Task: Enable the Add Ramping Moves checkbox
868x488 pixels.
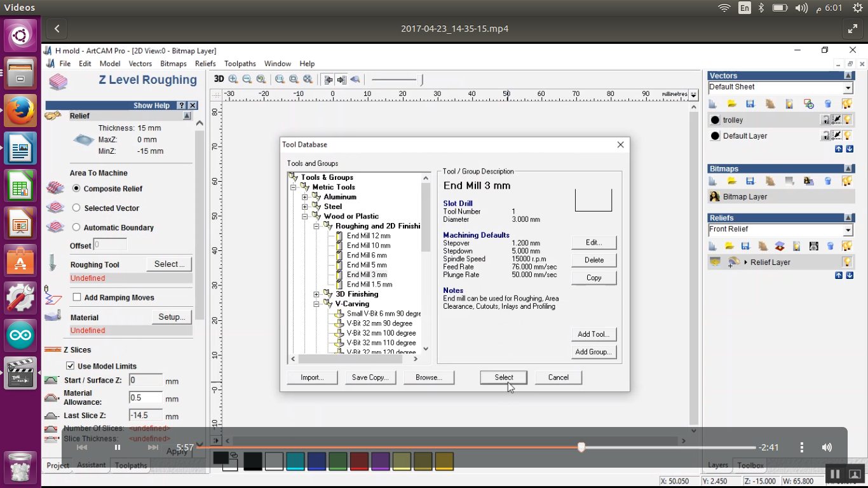Action: coord(77,297)
